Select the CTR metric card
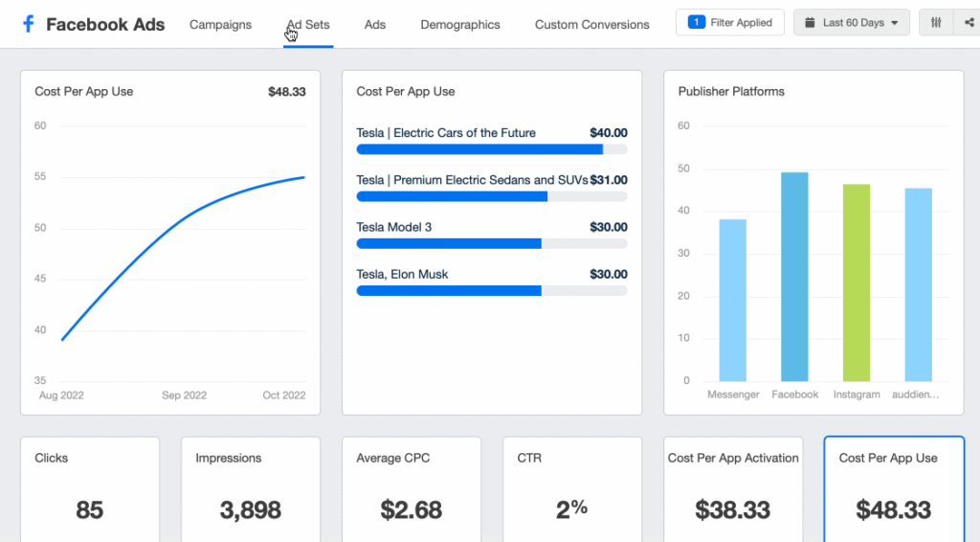The height and width of the screenshot is (542, 980). coord(572,489)
